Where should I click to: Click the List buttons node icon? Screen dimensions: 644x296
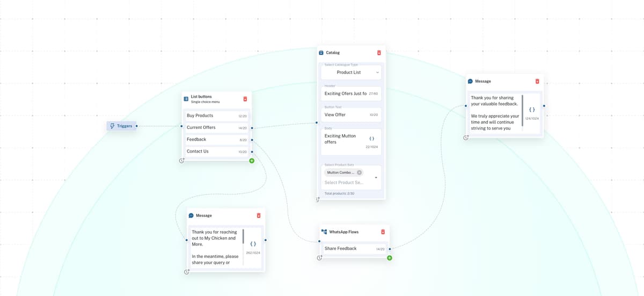click(186, 99)
